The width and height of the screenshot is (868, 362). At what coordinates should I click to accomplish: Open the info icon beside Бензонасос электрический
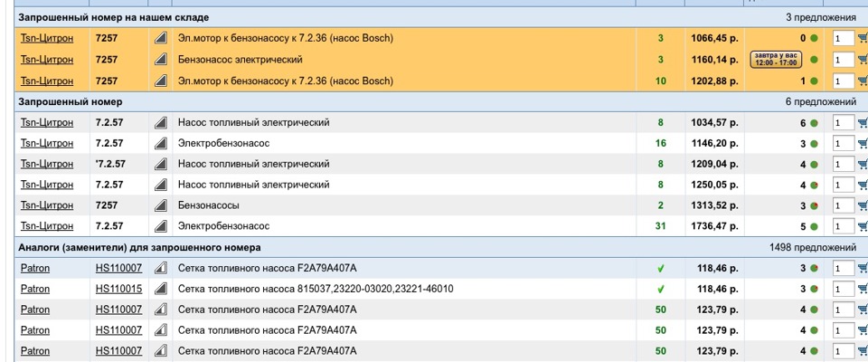click(160, 60)
